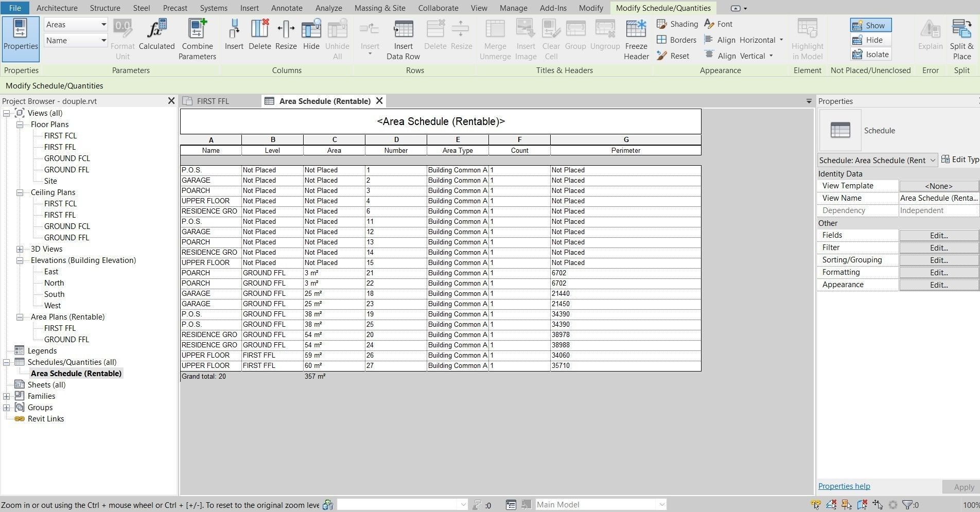Click the View Template <None> button
Image resolution: width=980 pixels, height=512 pixels.
939,186
